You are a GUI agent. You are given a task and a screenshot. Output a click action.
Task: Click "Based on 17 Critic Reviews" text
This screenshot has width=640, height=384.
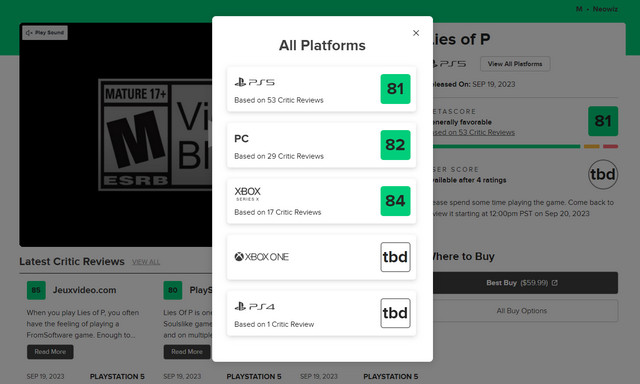click(x=278, y=212)
